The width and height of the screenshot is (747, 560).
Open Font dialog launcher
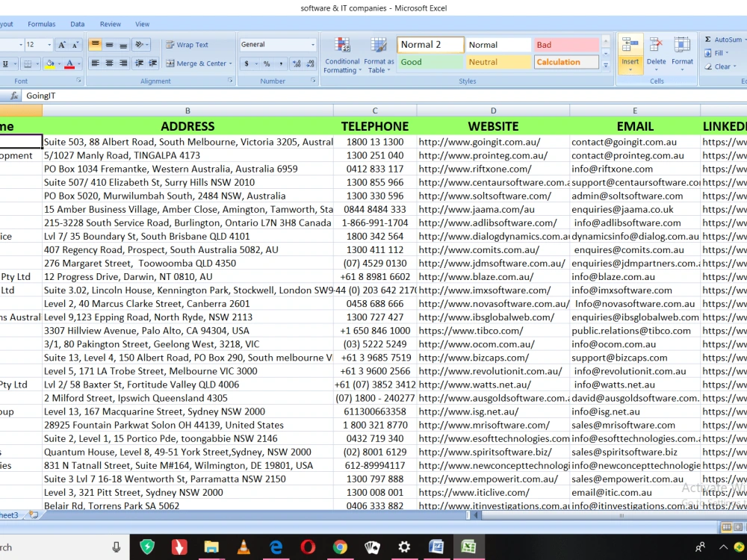pyautogui.click(x=78, y=81)
